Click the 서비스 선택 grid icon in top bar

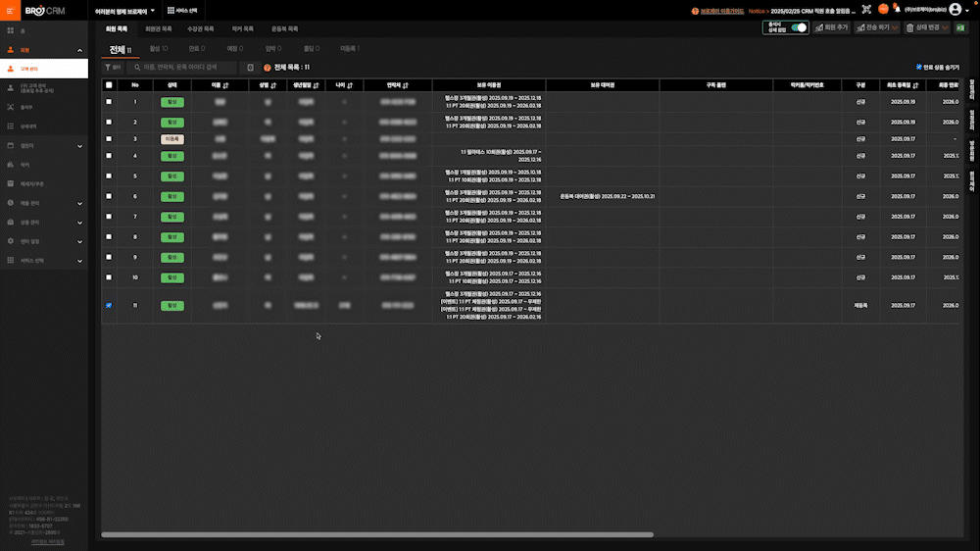[171, 11]
